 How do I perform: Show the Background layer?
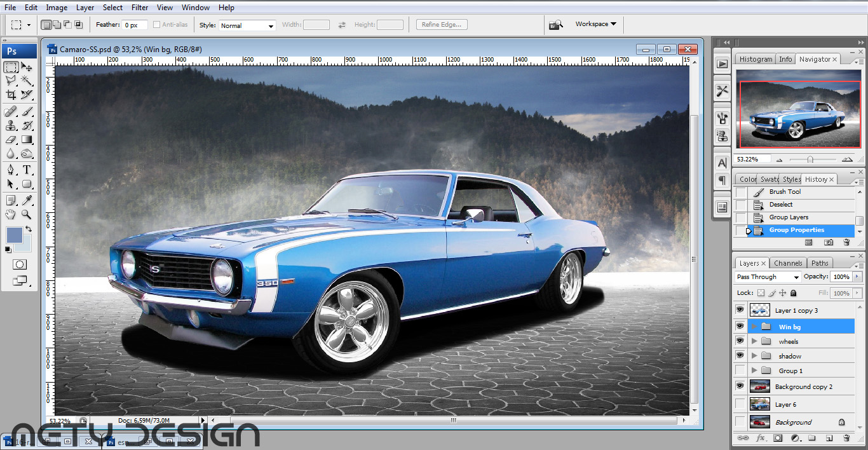740,421
